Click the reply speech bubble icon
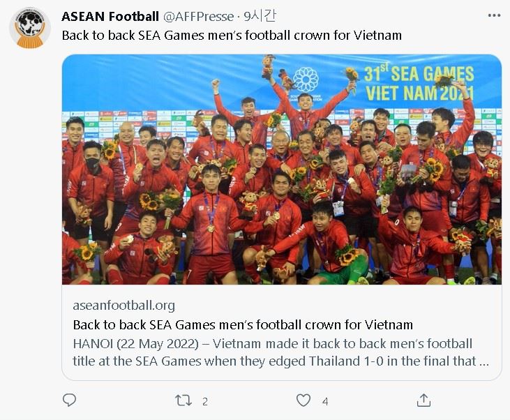Viewport: 510px width, 420px height. click(x=69, y=400)
